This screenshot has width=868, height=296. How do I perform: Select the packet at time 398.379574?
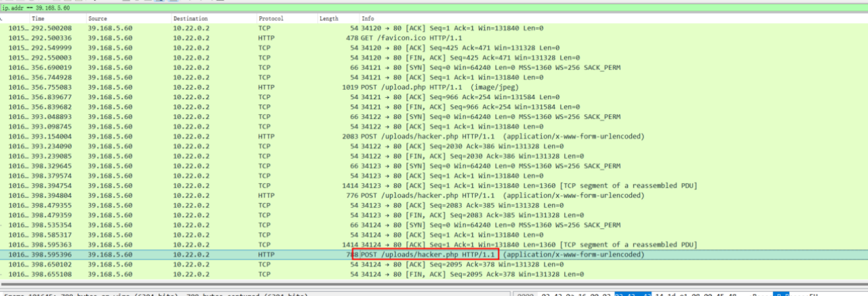click(434, 176)
